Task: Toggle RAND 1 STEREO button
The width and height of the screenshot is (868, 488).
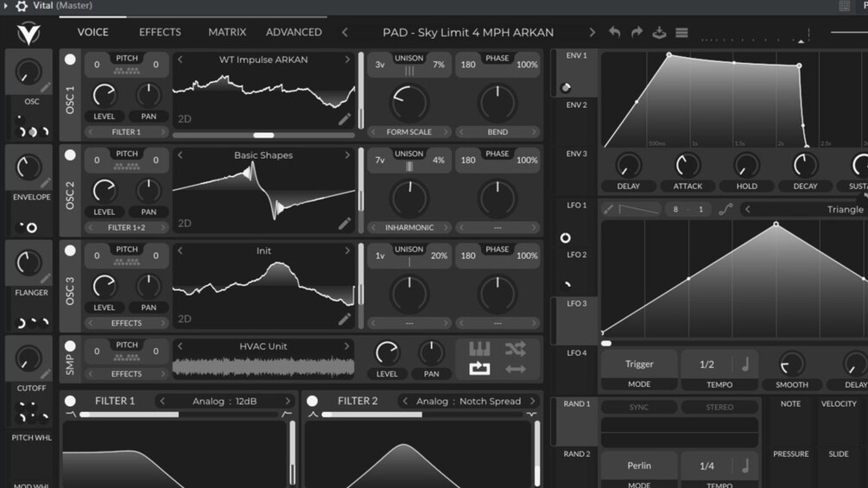Action: point(719,407)
